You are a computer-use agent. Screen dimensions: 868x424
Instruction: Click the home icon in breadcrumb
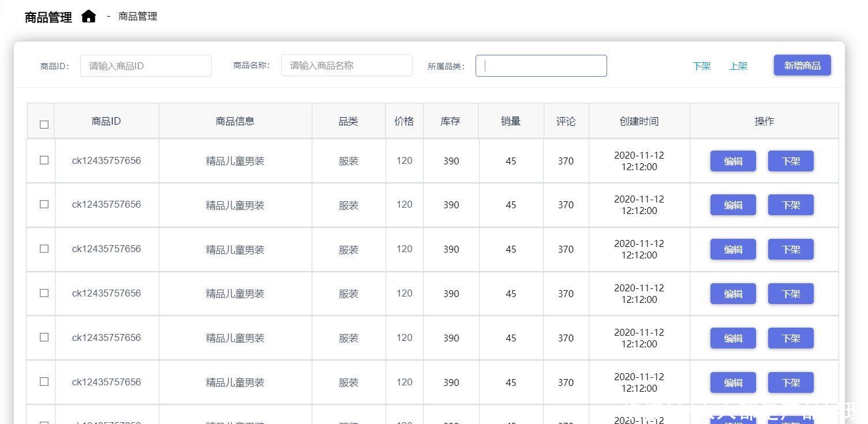(89, 16)
